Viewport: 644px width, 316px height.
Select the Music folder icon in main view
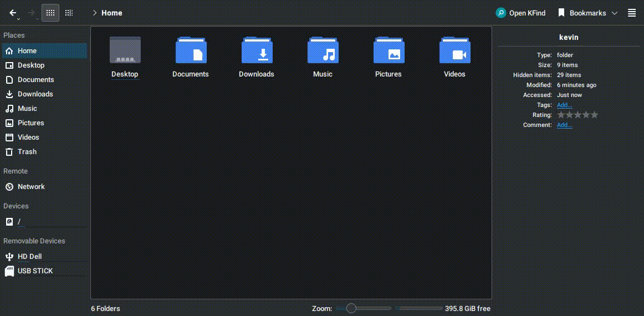click(x=323, y=50)
